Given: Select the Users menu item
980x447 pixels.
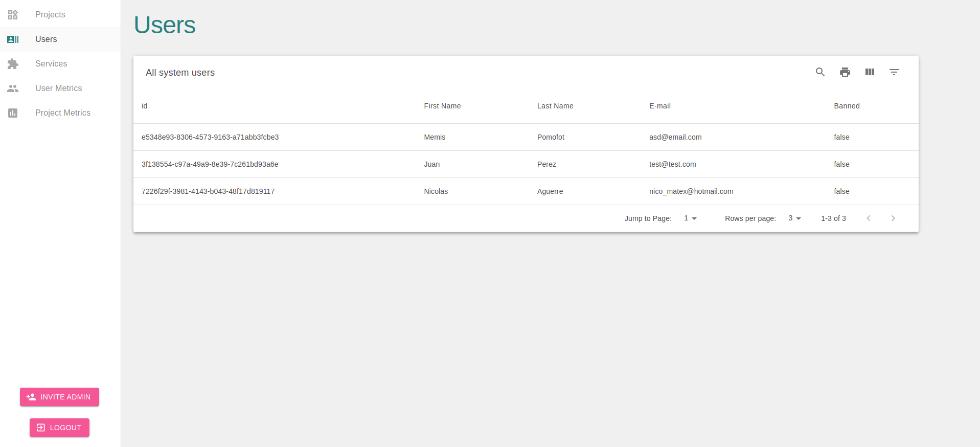Looking at the screenshot, I should pyautogui.click(x=60, y=39).
